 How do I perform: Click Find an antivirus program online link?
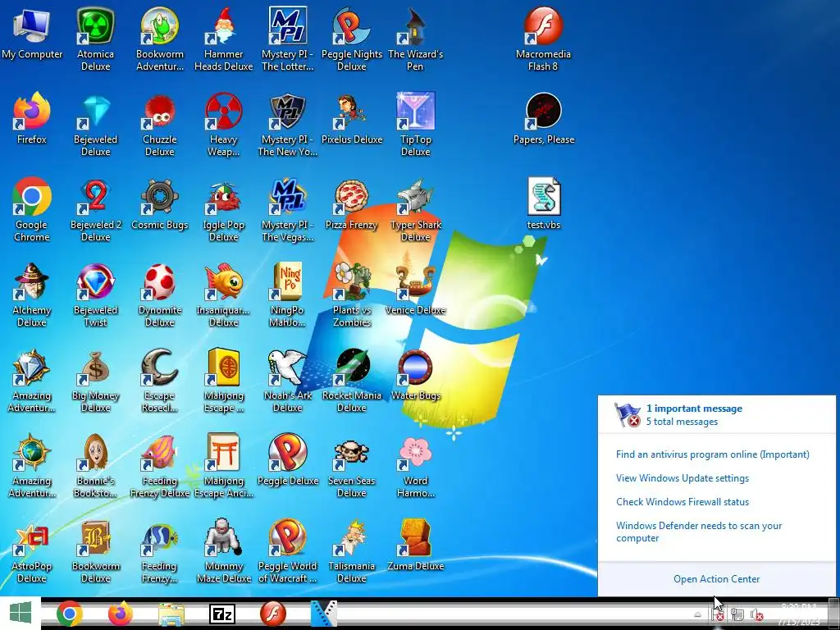[x=713, y=454]
